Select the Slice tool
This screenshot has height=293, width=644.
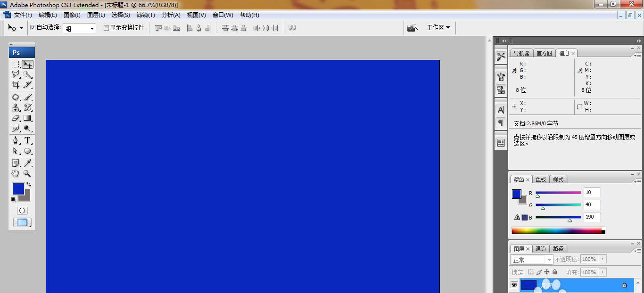click(28, 85)
